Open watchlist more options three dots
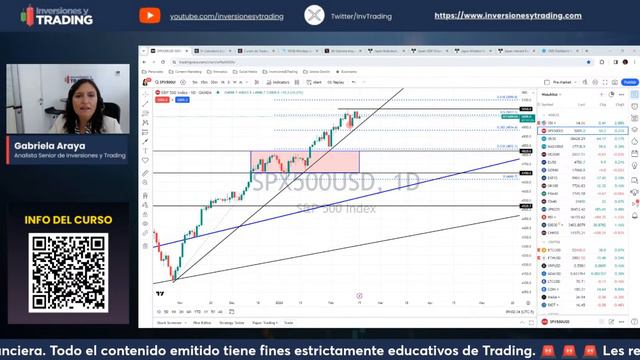The image size is (640, 360). coord(621,94)
